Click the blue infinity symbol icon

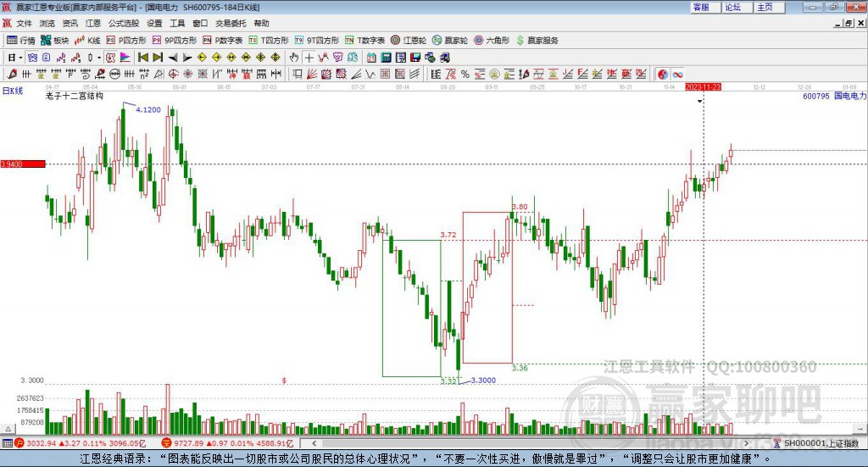click(677, 74)
